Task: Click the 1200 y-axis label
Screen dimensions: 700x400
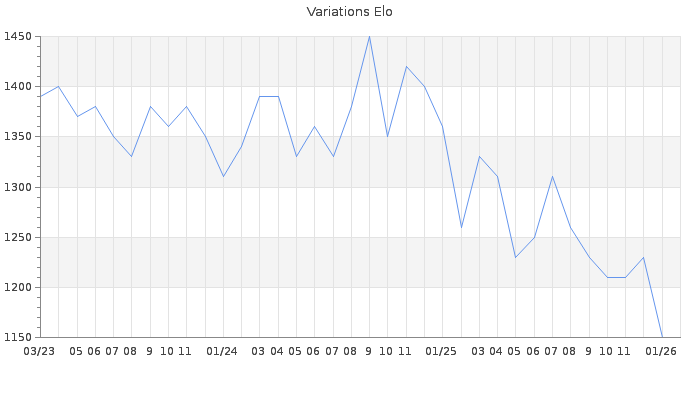Action: [x=17, y=287]
